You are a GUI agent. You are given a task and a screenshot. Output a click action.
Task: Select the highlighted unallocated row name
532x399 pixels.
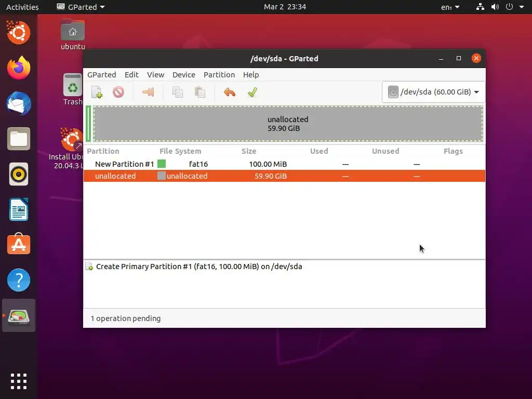coord(115,176)
